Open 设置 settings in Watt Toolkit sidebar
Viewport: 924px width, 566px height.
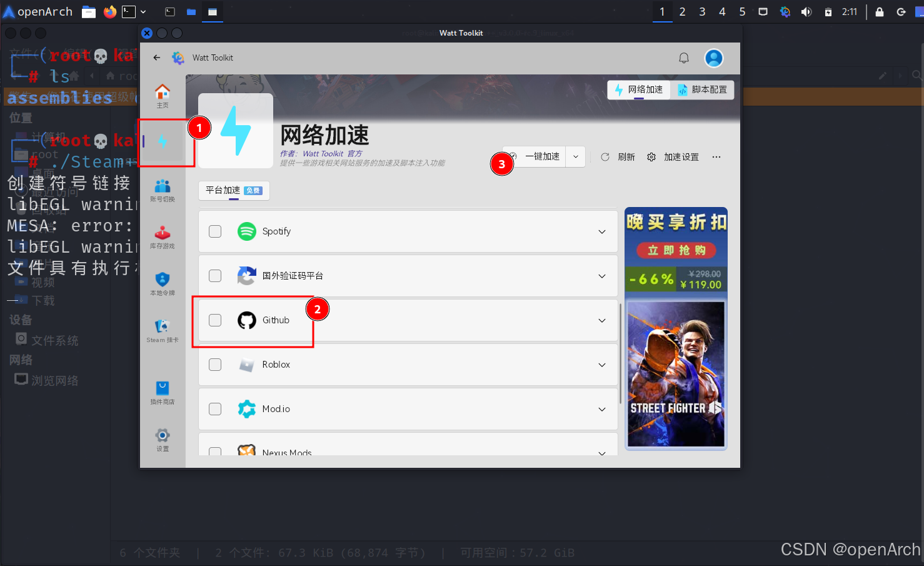point(163,440)
